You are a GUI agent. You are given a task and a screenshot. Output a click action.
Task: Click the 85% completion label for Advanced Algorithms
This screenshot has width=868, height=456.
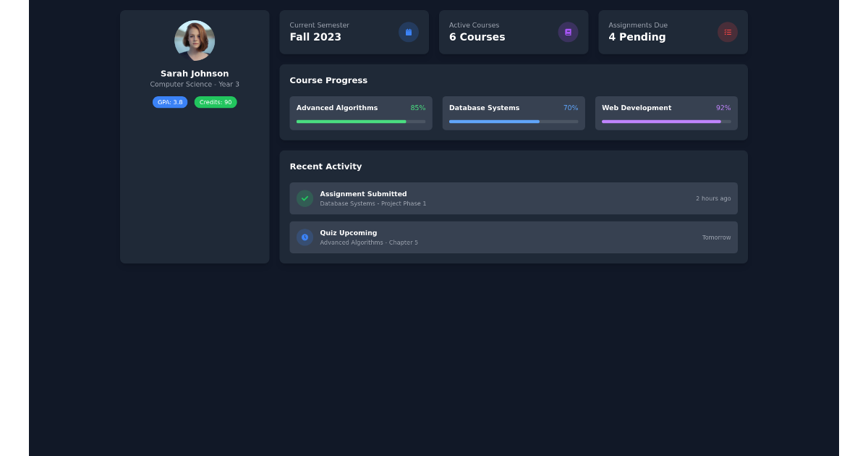click(418, 107)
